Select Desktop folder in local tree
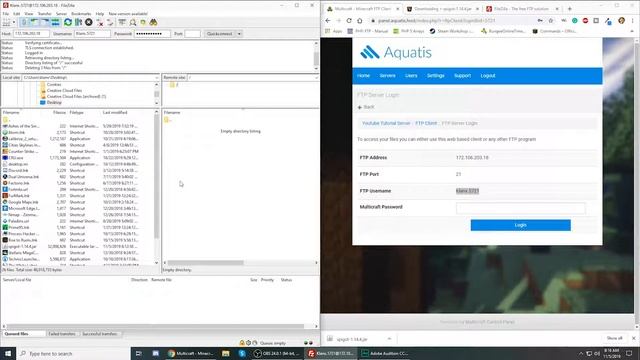The height and width of the screenshot is (360, 640). (x=54, y=102)
